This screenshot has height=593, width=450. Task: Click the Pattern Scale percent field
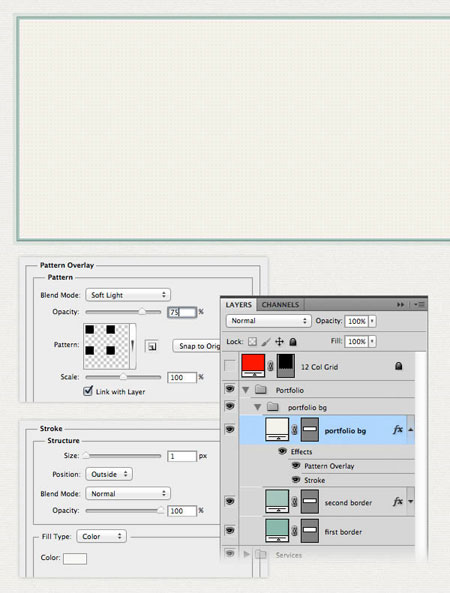point(182,377)
